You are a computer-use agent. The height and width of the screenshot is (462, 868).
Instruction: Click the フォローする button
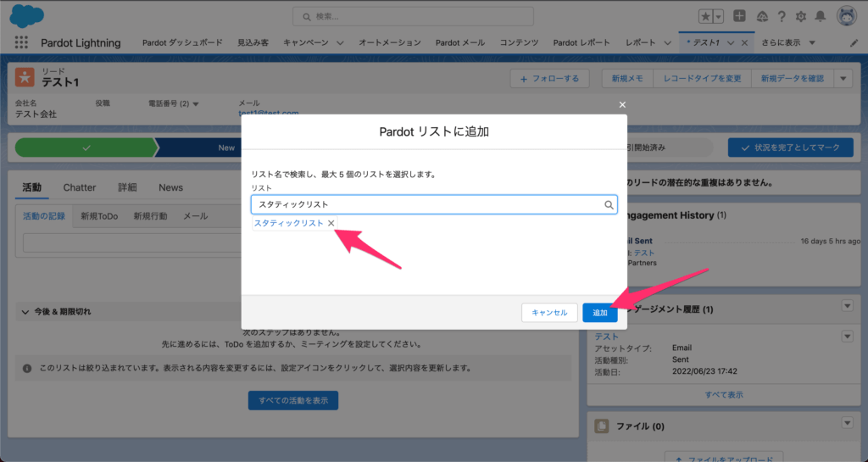coord(549,79)
